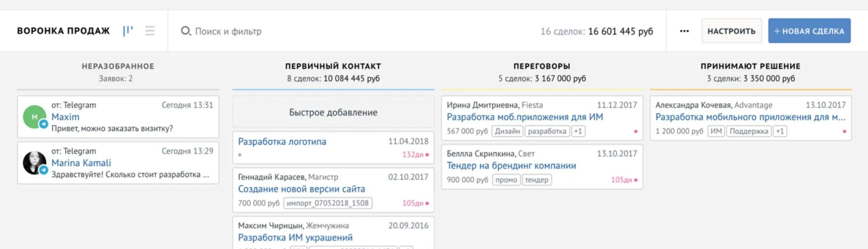Click contact Геннадий Карасев
Image resolution: width=868 pixels, height=249 pixels.
[x=271, y=177]
